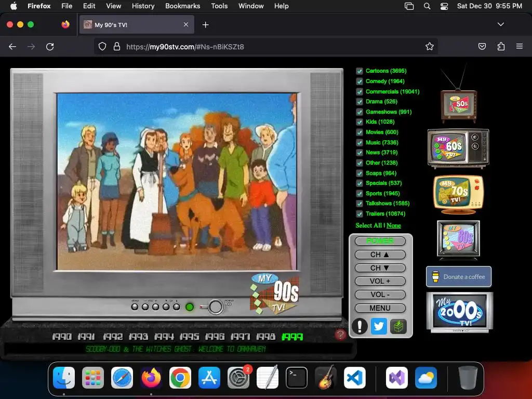
Task: Open the Tools menu
Action: [x=219, y=6]
